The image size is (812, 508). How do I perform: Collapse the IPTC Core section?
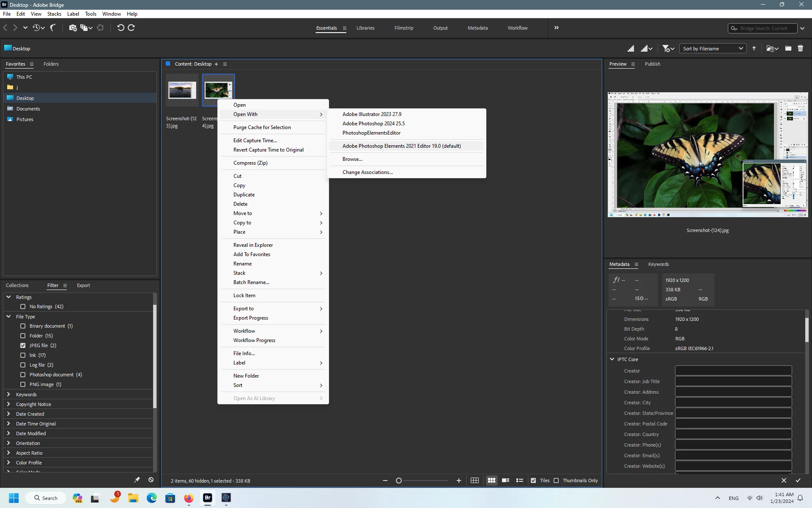point(612,359)
